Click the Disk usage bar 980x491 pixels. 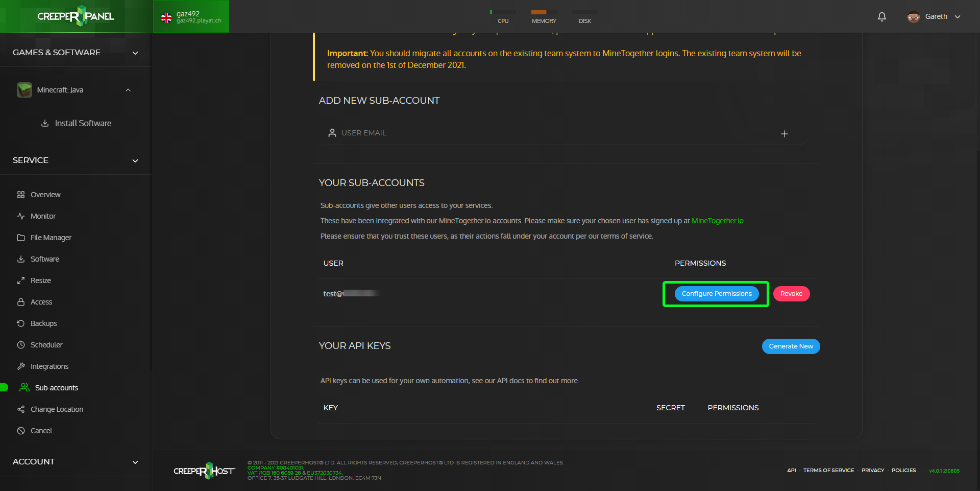tap(585, 12)
